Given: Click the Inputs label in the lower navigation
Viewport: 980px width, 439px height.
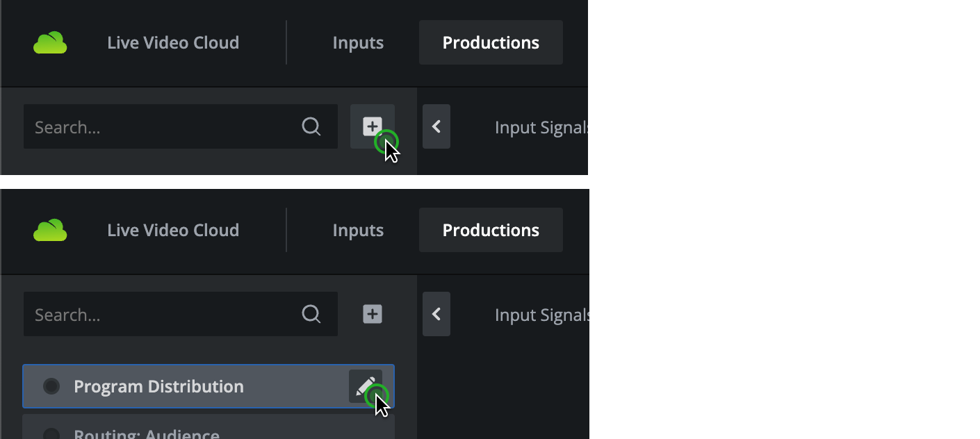Looking at the screenshot, I should (358, 230).
